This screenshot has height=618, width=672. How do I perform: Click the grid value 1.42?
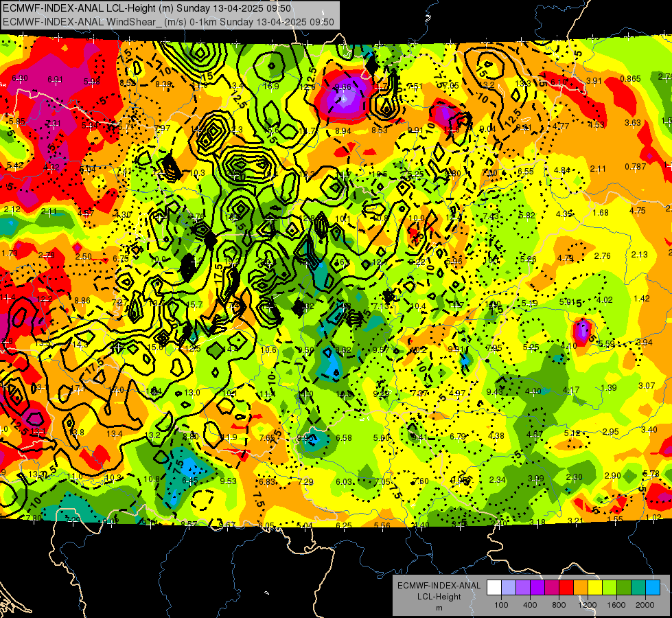tap(642, 299)
